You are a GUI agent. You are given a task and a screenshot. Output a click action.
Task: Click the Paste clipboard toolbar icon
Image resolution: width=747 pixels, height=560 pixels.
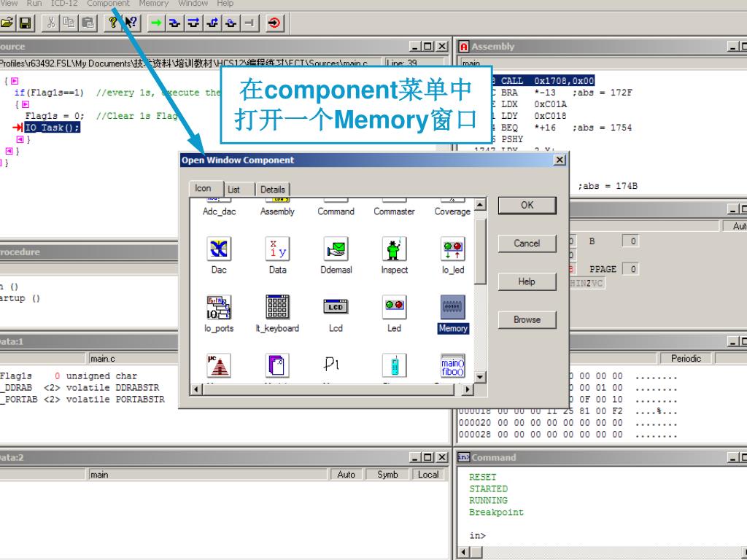click(88, 23)
